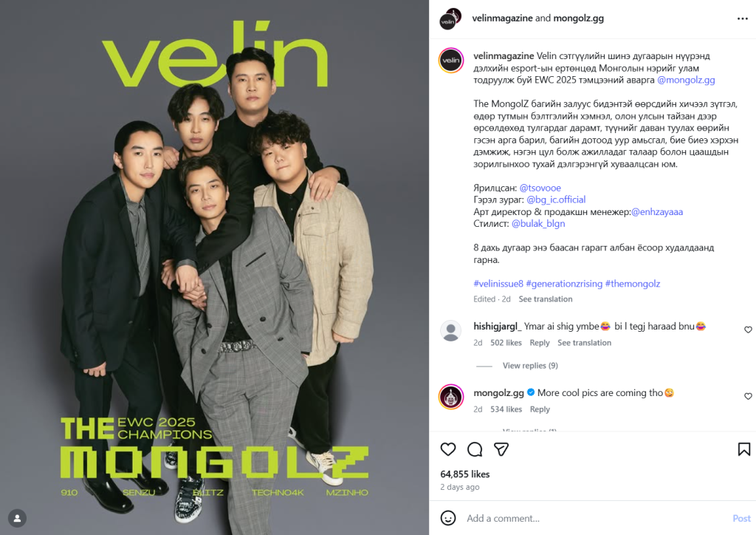Like the post with the heart icon
This screenshot has width=756, height=535.
(x=448, y=449)
